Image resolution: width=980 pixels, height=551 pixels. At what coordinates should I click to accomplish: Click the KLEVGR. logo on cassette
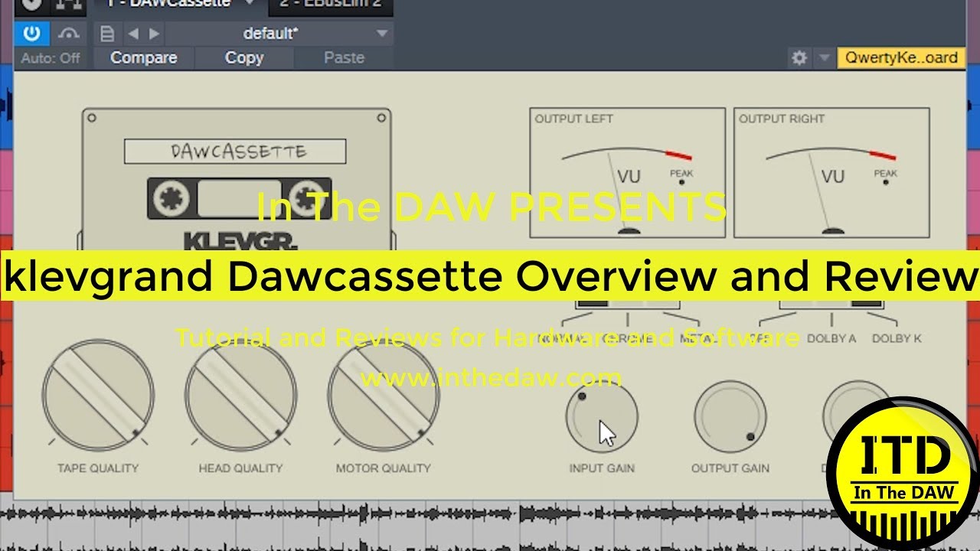point(240,241)
